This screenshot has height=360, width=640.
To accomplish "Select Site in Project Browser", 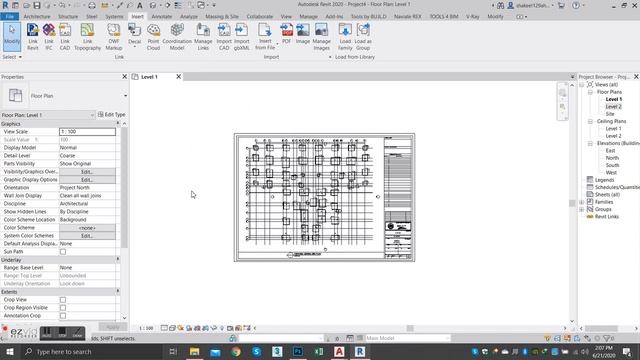I will 610,114.
